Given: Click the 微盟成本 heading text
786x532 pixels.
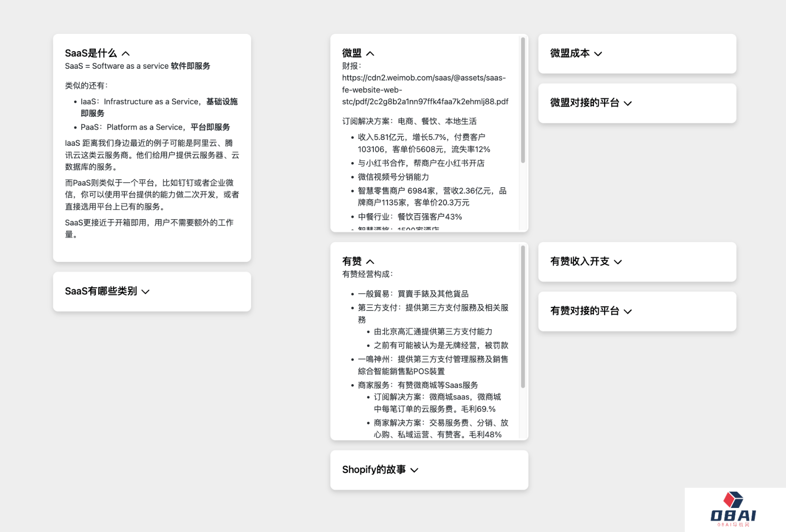Looking at the screenshot, I should pyautogui.click(x=570, y=53).
